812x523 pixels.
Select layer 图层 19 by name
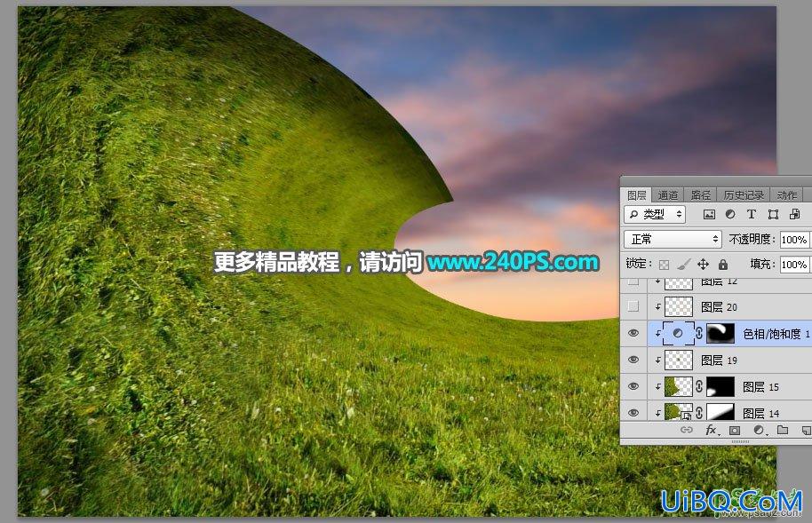click(x=719, y=361)
